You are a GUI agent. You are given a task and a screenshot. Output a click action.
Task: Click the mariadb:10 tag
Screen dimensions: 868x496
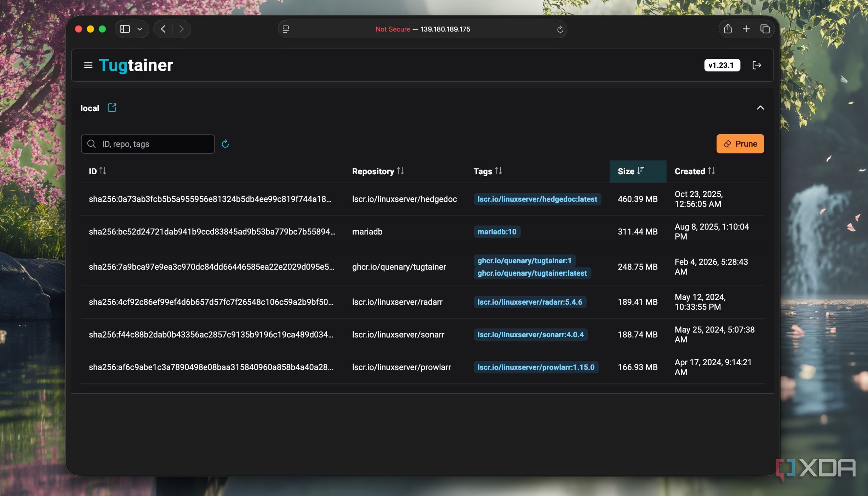[497, 232]
